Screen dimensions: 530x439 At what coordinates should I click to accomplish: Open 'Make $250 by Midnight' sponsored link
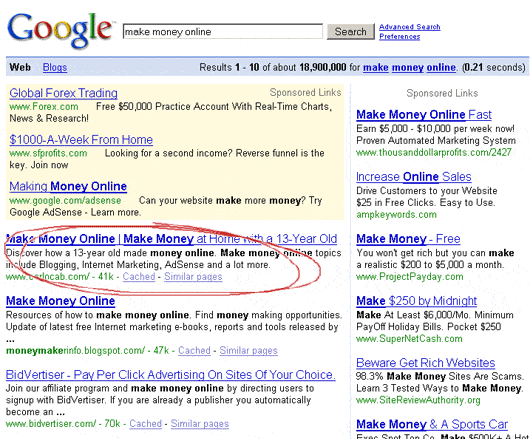[x=417, y=301]
